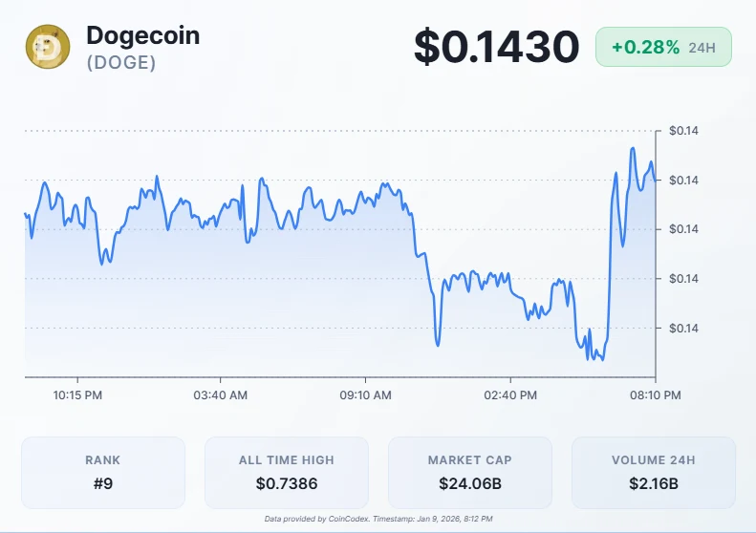Click the (DOGE) ticker symbol
This screenshot has height=533, width=756.
click(x=120, y=63)
